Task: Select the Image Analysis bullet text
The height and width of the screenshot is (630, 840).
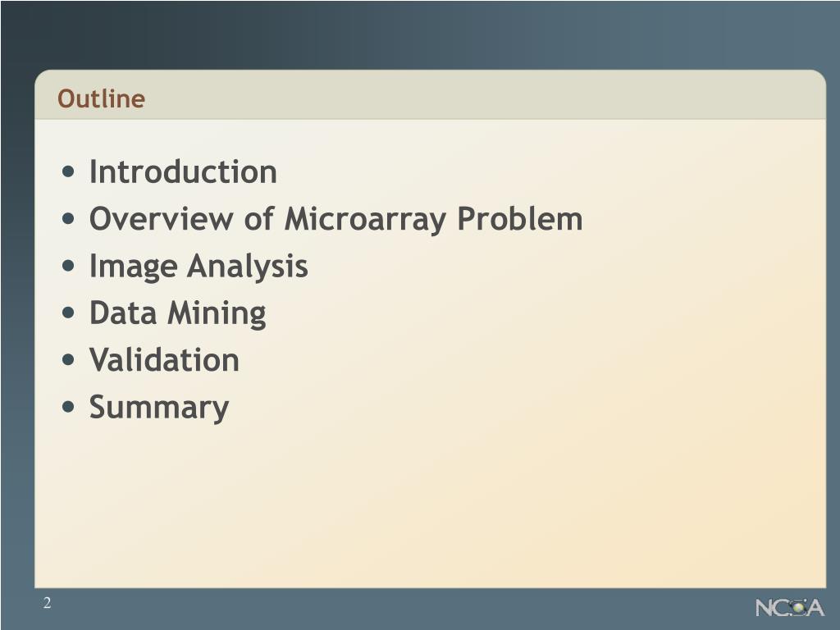Action: 199,267
